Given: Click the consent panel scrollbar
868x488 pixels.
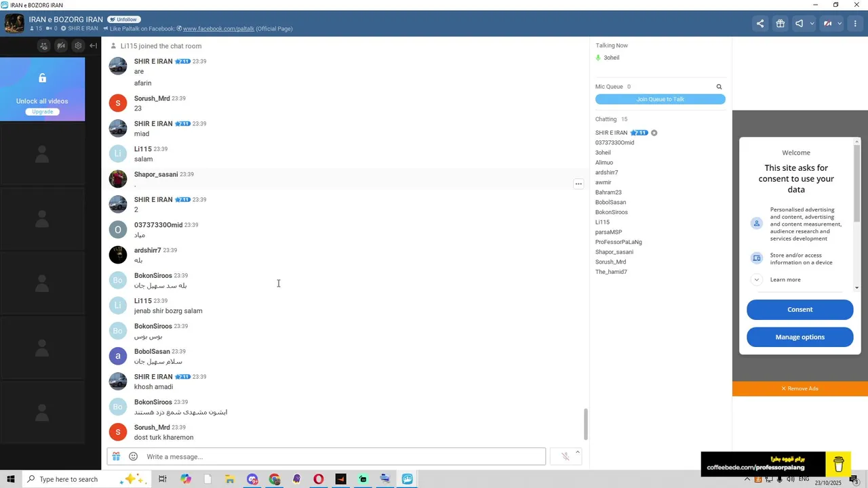Looking at the screenshot, I should [x=857, y=183].
